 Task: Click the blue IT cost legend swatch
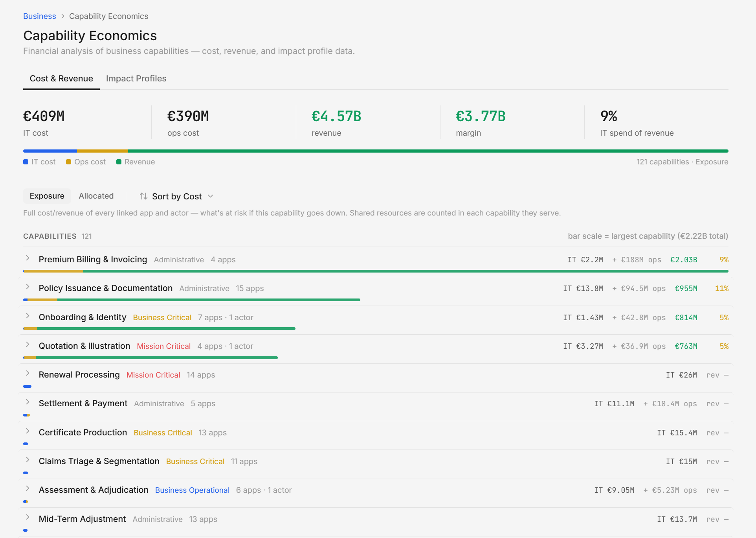pos(26,162)
